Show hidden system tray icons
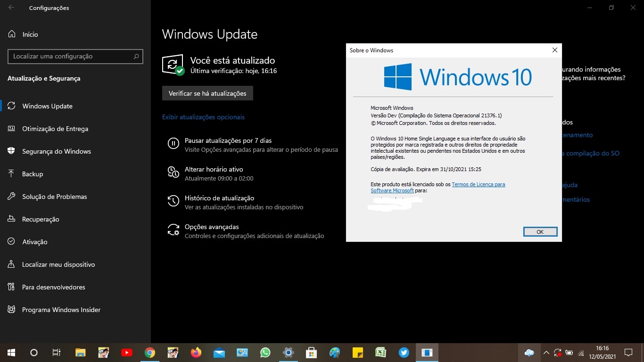 point(546,353)
